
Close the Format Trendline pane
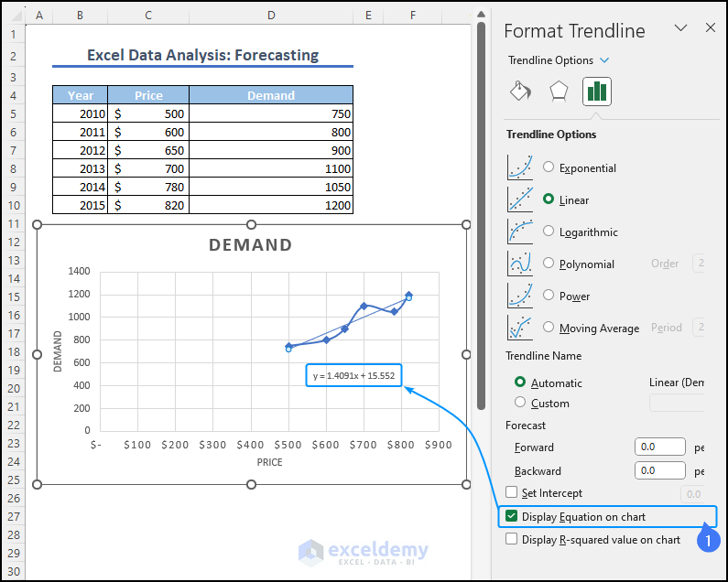click(x=711, y=27)
